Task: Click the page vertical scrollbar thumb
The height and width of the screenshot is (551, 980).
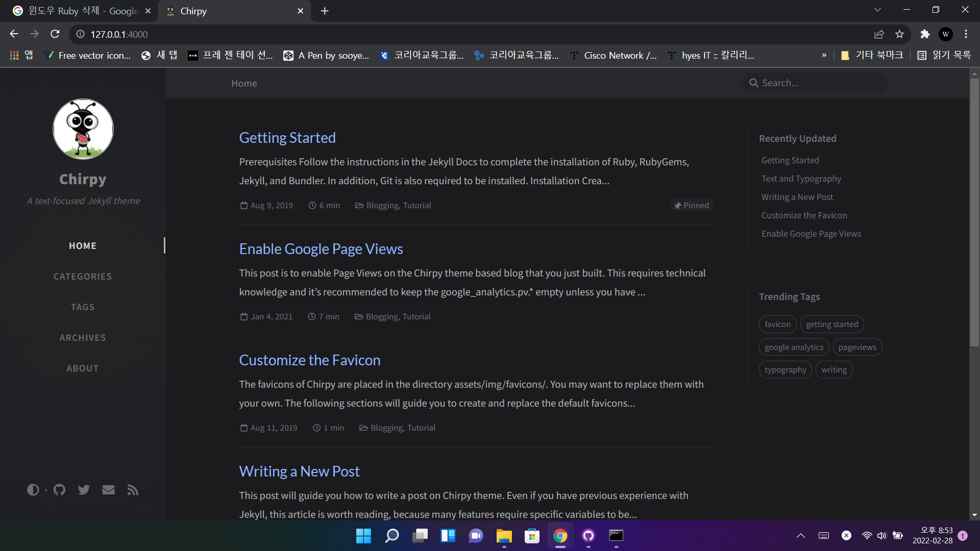Action: pos(974,212)
